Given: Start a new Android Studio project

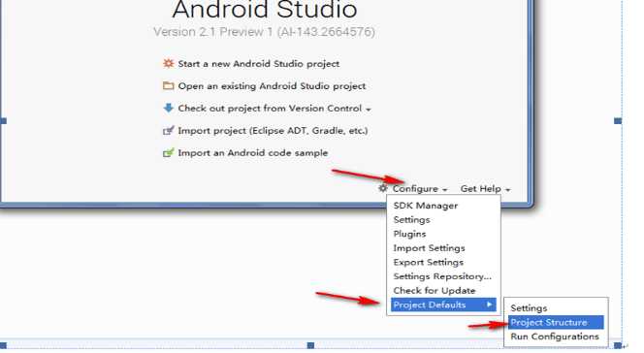Looking at the screenshot, I should (x=258, y=64).
